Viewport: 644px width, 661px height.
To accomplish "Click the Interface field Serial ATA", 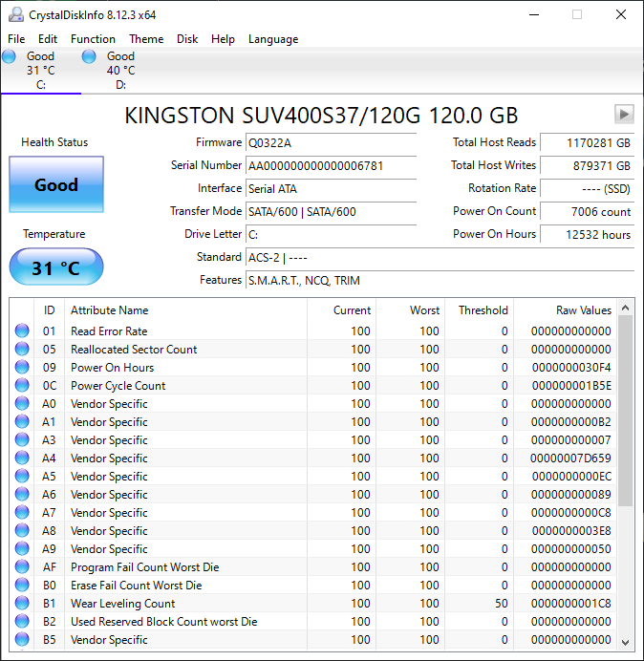I will [x=331, y=188].
